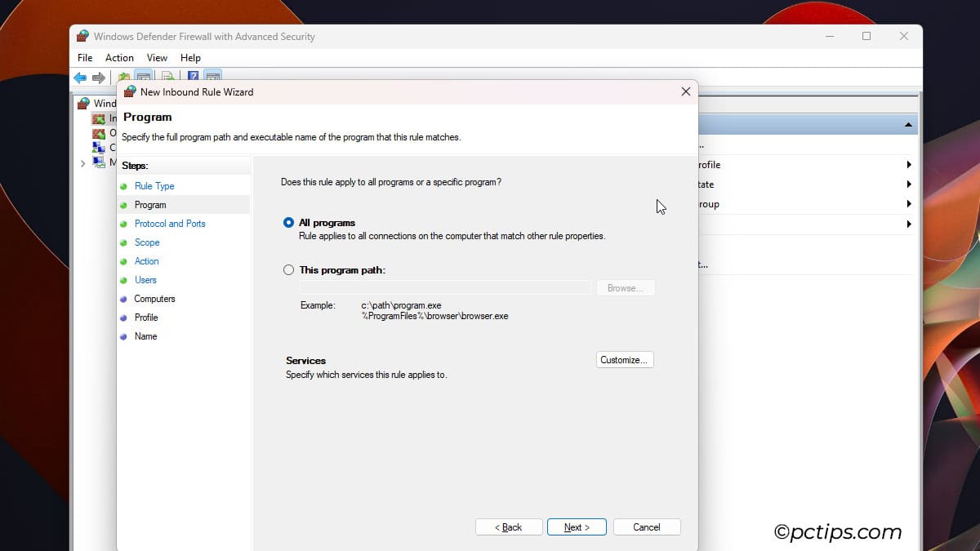Click the Connection Security Rules icon
This screenshot has height=551, width=980.
coord(100,148)
